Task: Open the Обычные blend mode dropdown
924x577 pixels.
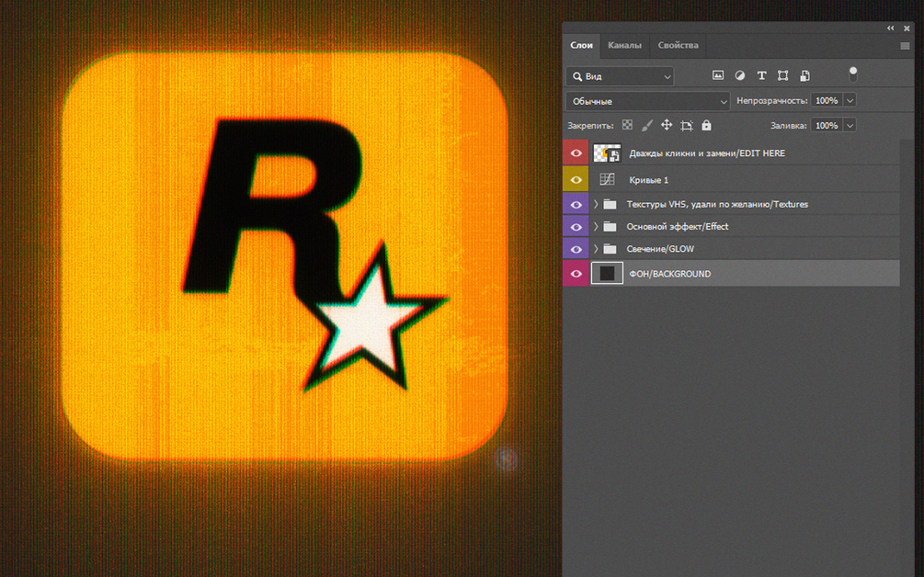Action: click(x=647, y=101)
